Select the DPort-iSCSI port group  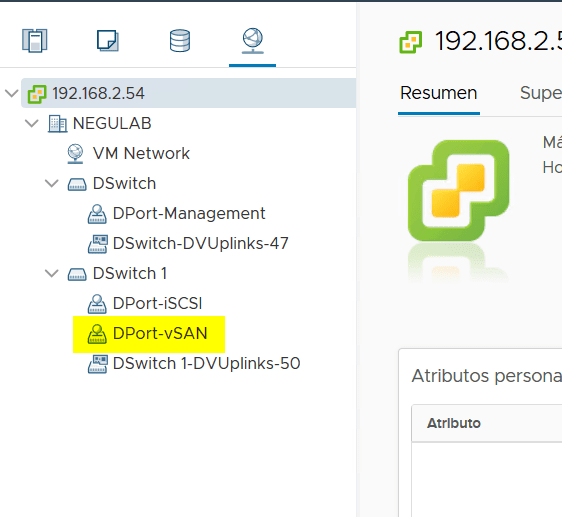point(157,303)
